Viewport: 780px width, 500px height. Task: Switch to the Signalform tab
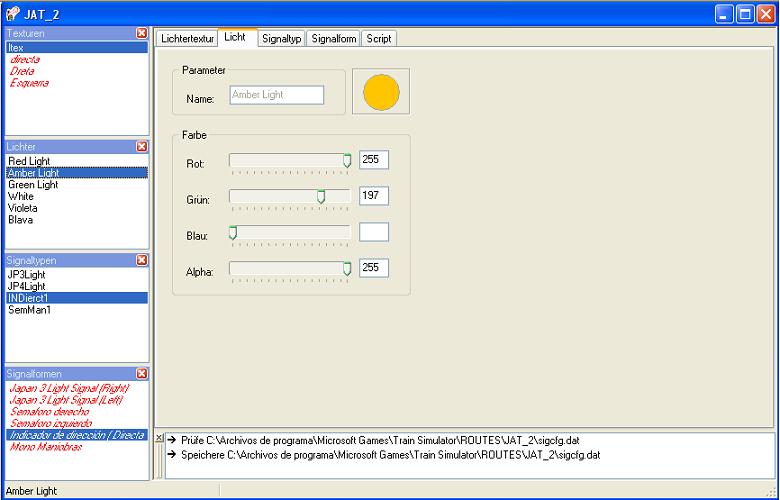pyautogui.click(x=333, y=39)
